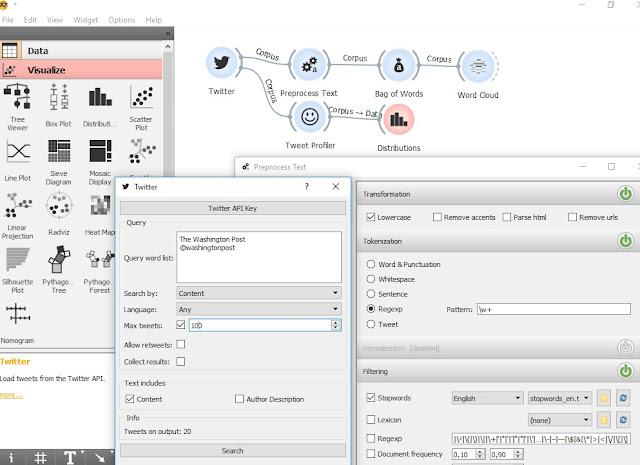Open the Word Cloud node
The image size is (640, 465).
[x=478, y=65]
